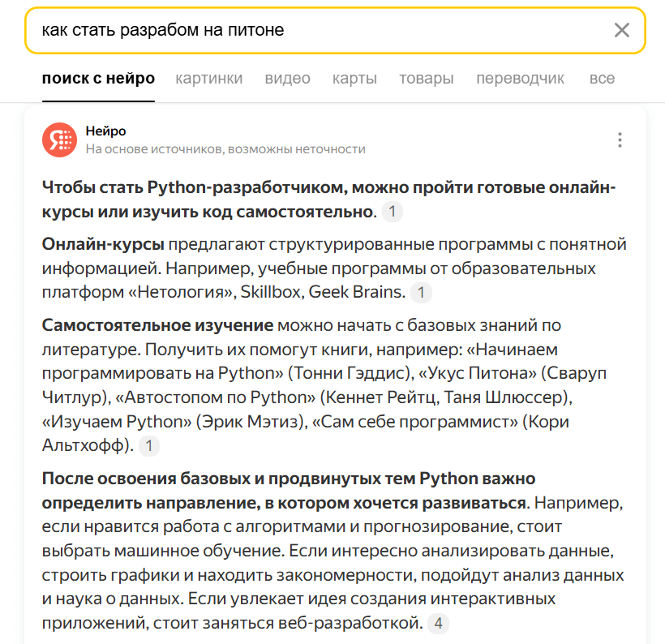Viewport: 665px width, 644px height.
Task: Open source badge 1 after Geek Brains
Action: (421, 292)
